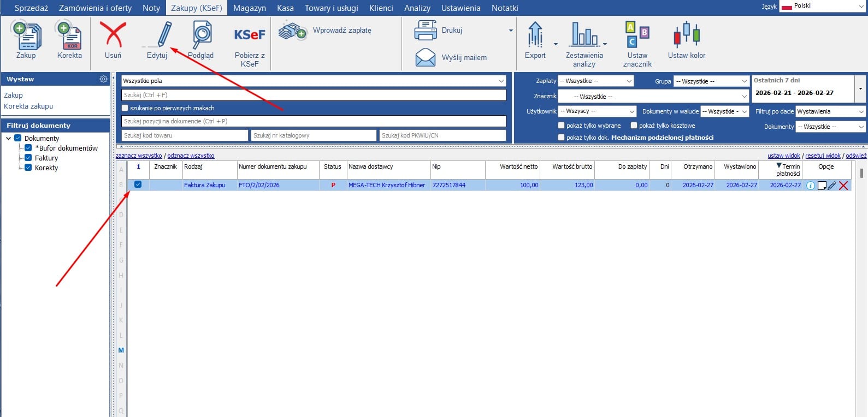Check pokaż tylko kosztowe option
Image resolution: width=868 pixels, height=417 pixels.
tap(634, 126)
